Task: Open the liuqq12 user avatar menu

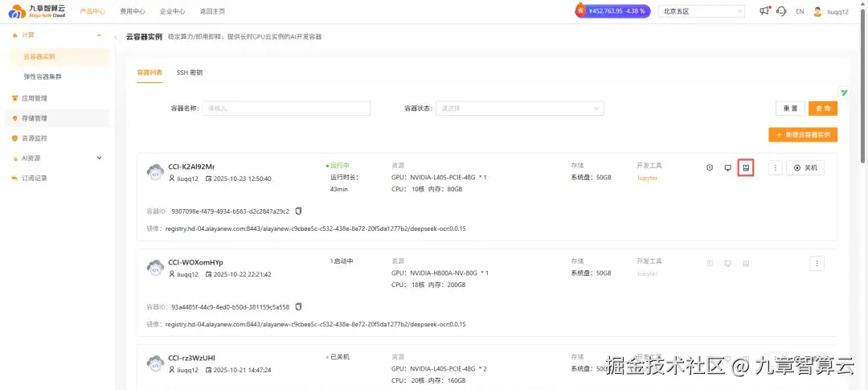Action: (830, 11)
